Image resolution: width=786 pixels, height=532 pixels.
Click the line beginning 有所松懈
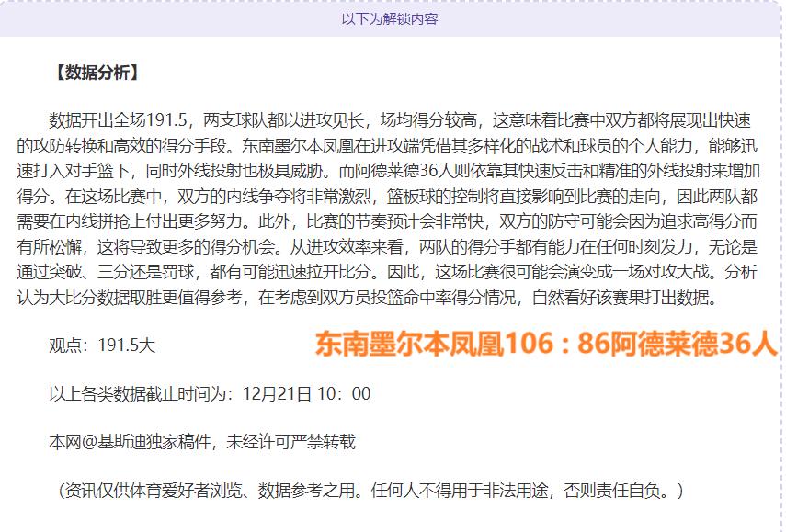pyautogui.click(x=387, y=247)
